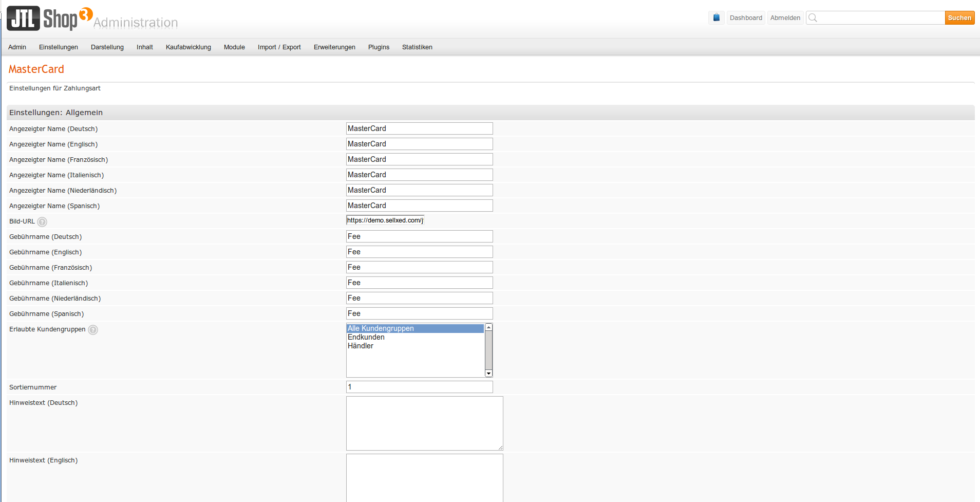This screenshot has width=980, height=502.
Task: Click the blue shop icon beside Dashboard
Action: point(716,17)
